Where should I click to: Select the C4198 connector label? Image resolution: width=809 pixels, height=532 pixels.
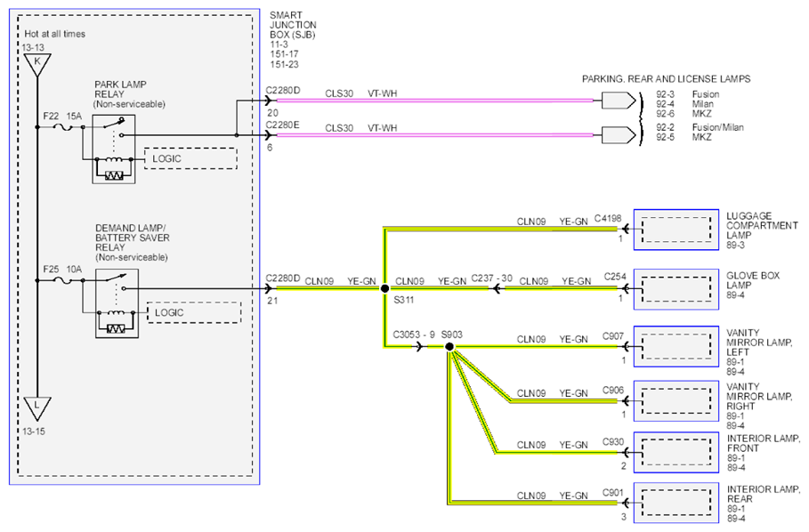[608, 219]
